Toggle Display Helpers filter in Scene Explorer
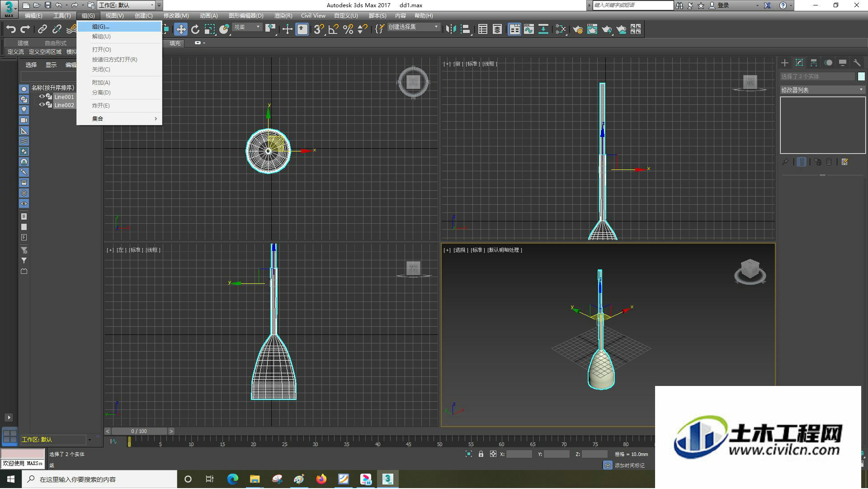This screenshot has width=868, height=489. click(24, 131)
